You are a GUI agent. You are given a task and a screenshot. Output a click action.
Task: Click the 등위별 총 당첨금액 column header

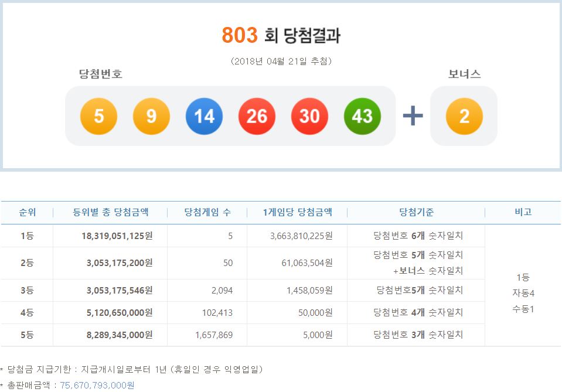tap(110, 212)
